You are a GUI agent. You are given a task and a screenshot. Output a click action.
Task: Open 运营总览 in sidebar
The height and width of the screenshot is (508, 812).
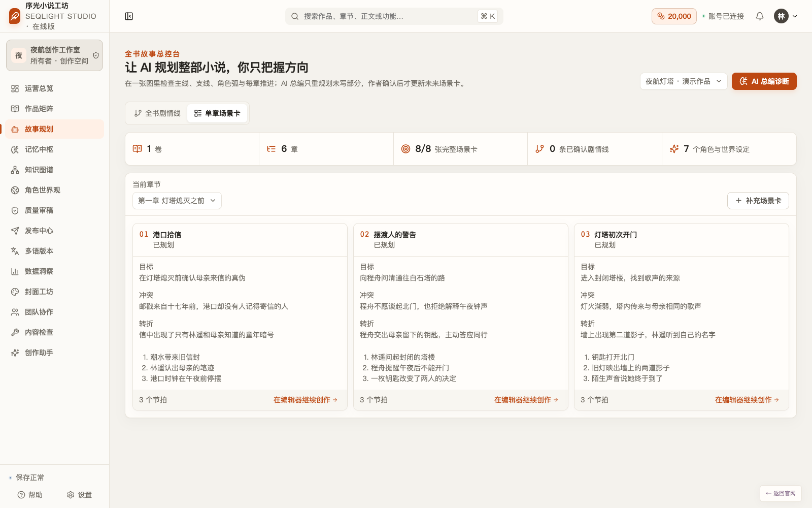click(x=55, y=88)
